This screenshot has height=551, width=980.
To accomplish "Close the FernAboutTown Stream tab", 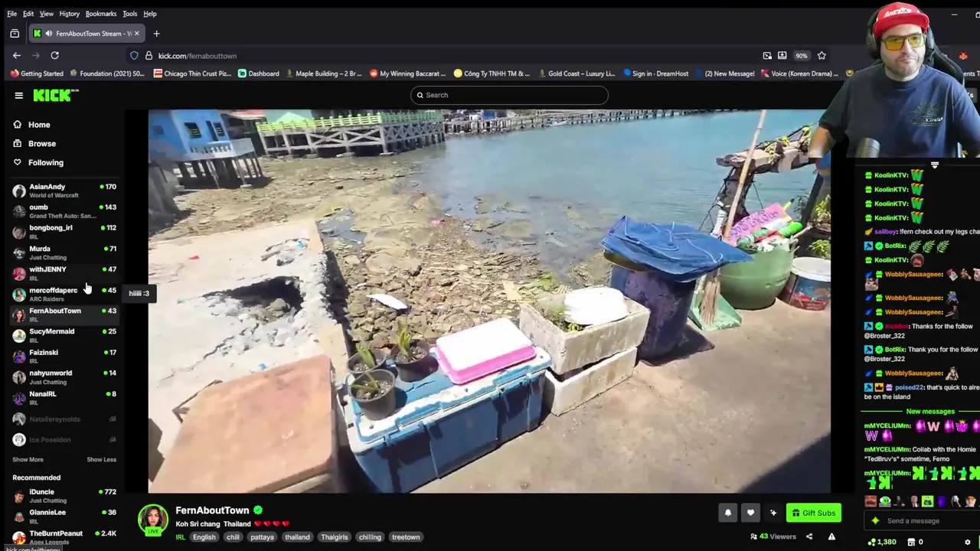I will point(136,34).
